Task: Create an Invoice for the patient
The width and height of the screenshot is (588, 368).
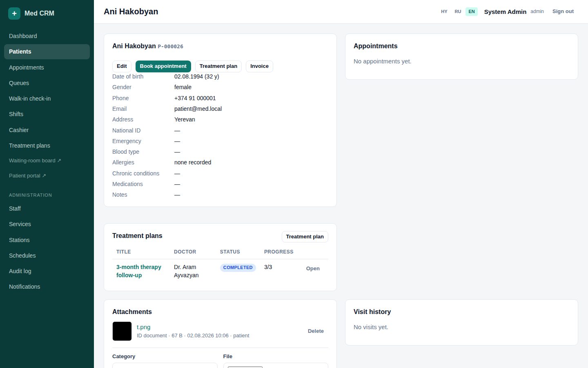Action: (259, 66)
